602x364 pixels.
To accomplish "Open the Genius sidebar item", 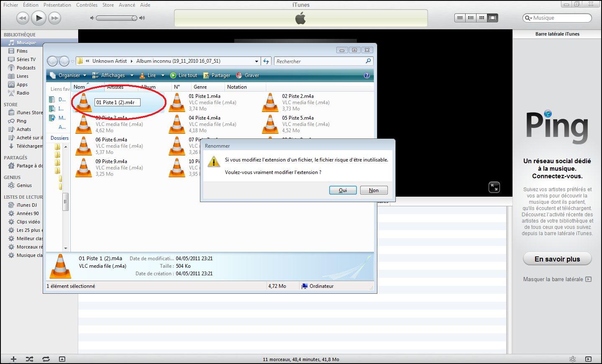I will [x=24, y=185].
